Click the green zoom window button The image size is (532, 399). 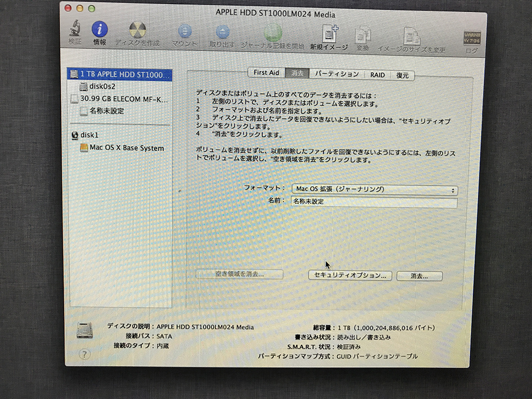[92, 9]
